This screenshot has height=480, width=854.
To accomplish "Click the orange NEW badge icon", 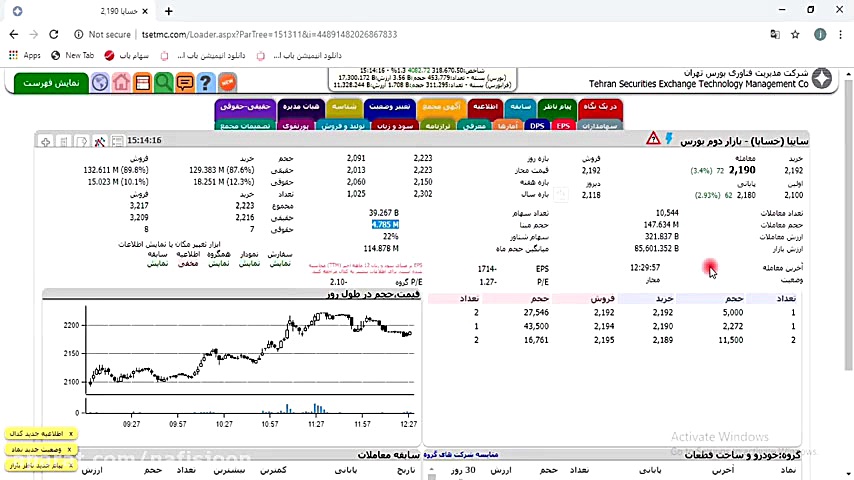I will point(227,83).
